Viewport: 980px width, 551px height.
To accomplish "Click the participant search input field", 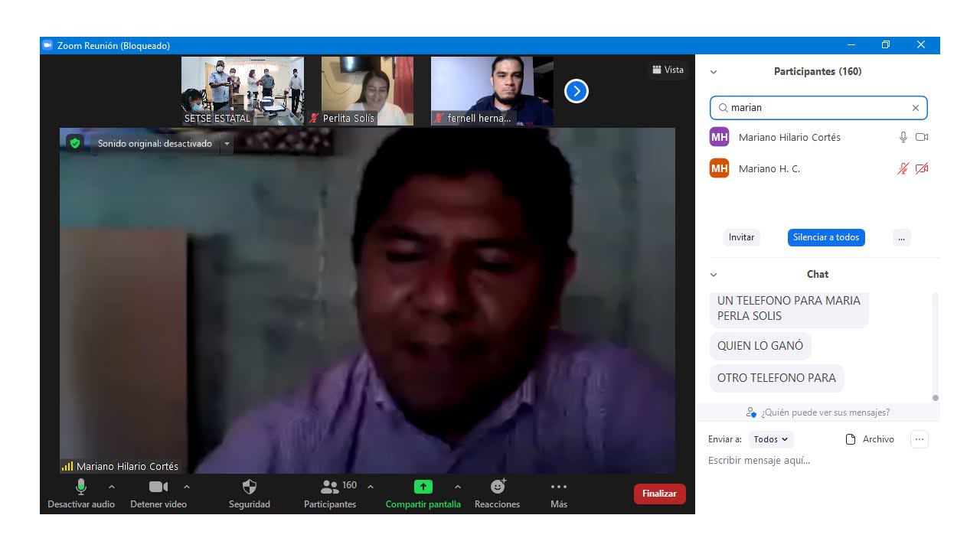I will (818, 108).
